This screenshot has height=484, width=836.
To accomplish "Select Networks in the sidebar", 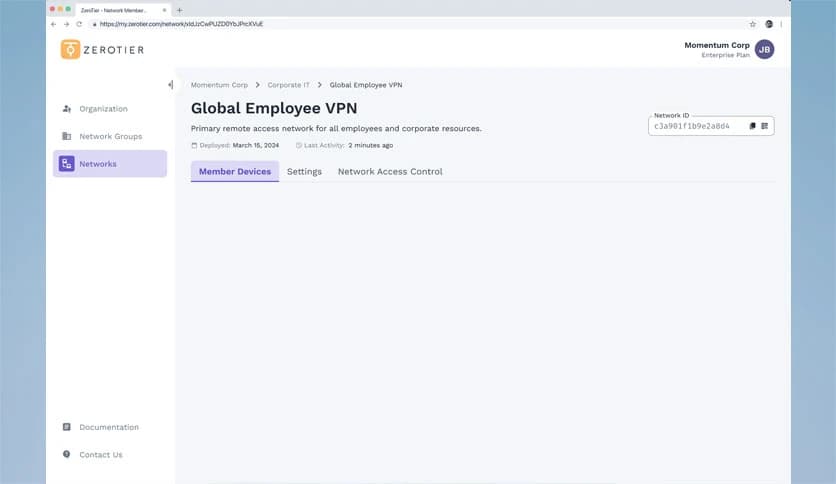I will pos(110,164).
